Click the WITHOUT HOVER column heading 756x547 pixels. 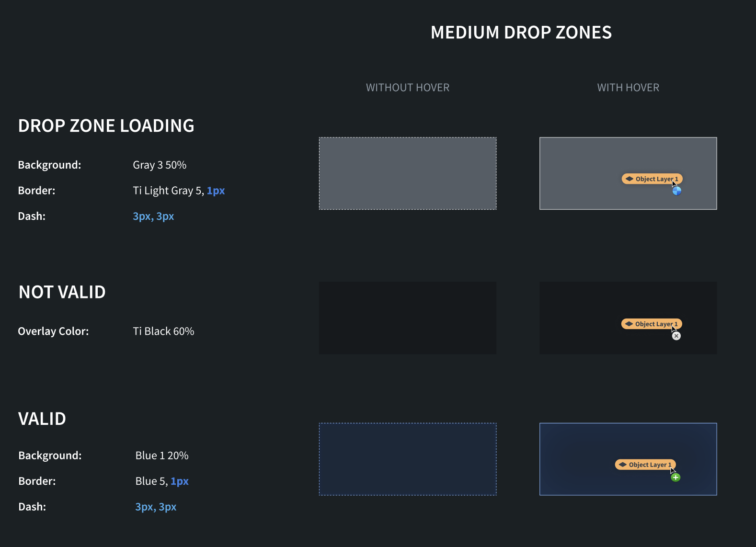[x=408, y=88]
